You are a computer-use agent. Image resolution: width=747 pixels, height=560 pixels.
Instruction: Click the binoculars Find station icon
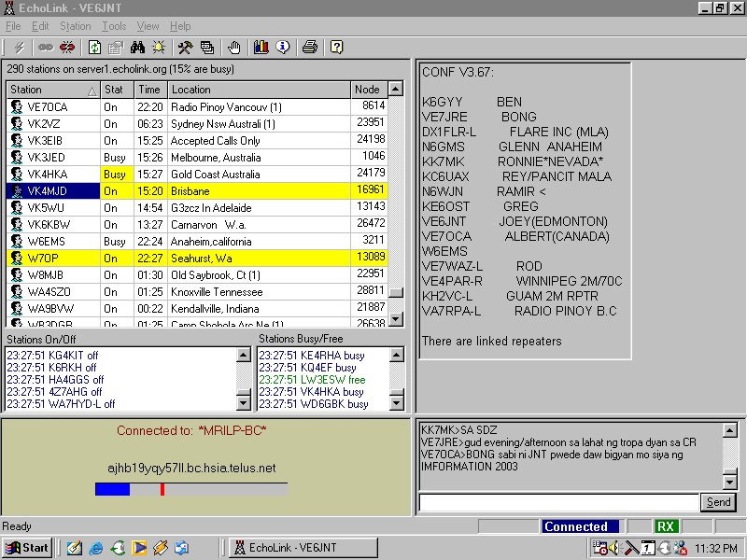click(x=138, y=47)
